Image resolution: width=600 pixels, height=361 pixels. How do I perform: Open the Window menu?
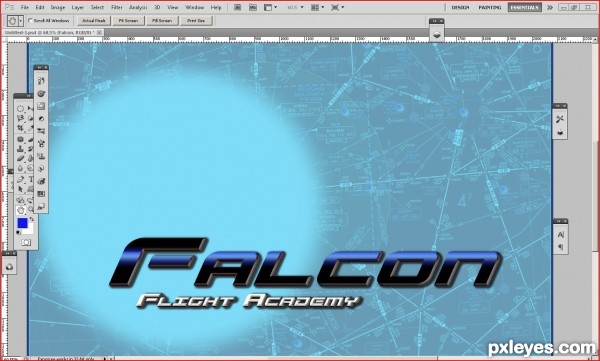click(194, 7)
